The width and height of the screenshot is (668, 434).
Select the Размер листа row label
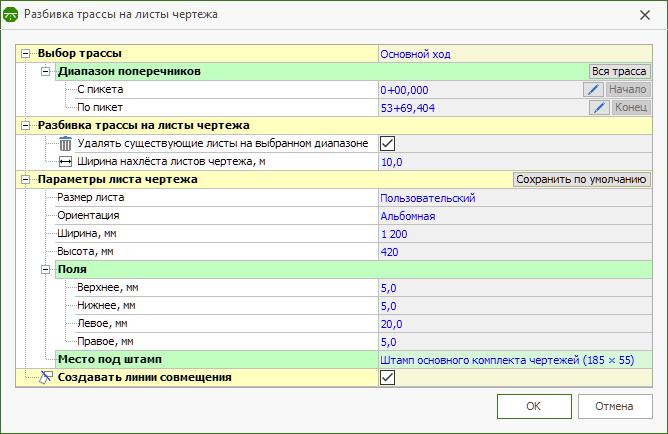91,197
